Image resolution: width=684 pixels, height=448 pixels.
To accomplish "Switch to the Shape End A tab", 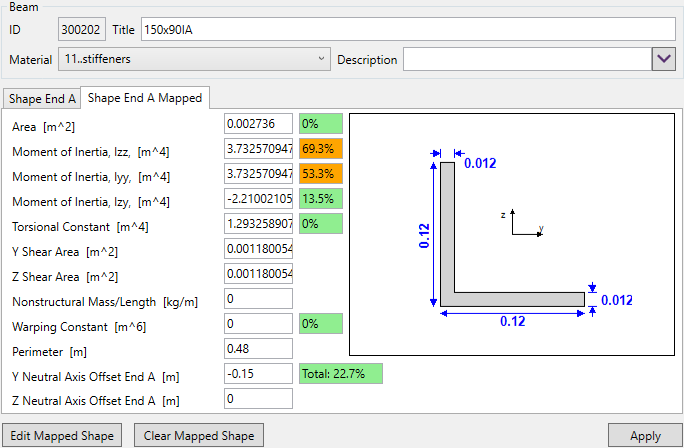I will pos(42,98).
